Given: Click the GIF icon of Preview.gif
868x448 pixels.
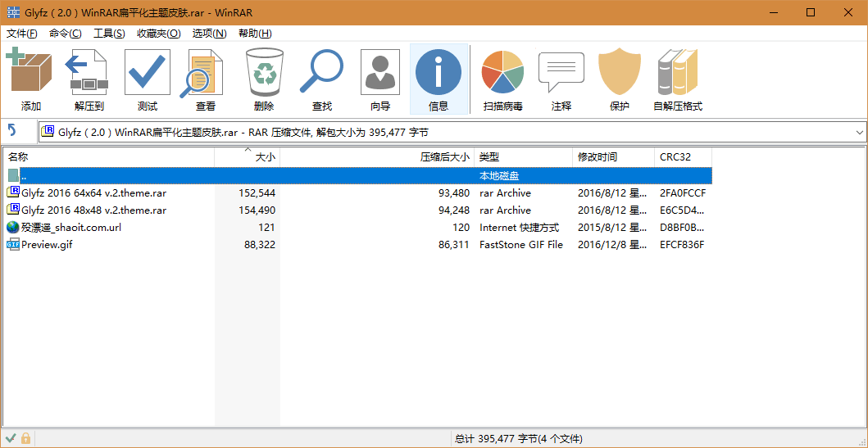Looking at the screenshot, I should tap(13, 244).
